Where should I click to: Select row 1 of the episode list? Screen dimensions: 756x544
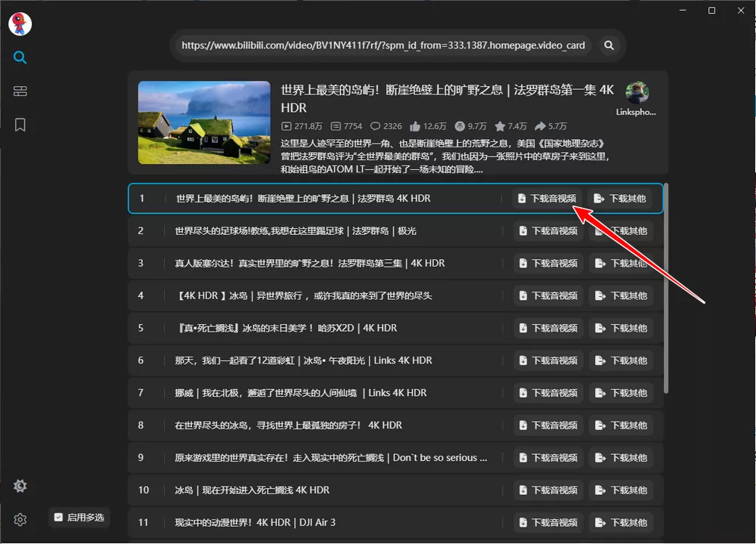point(302,198)
